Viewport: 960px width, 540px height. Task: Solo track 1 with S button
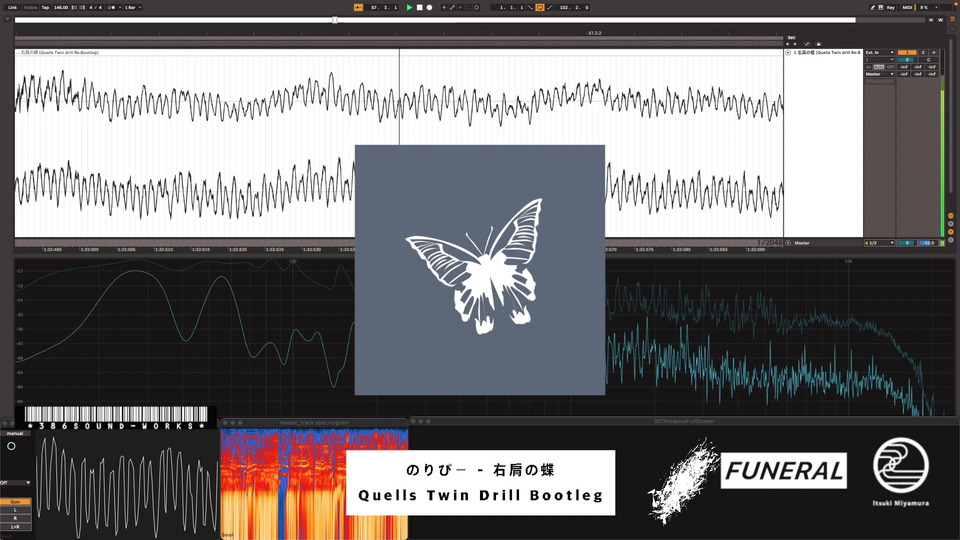click(x=923, y=53)
